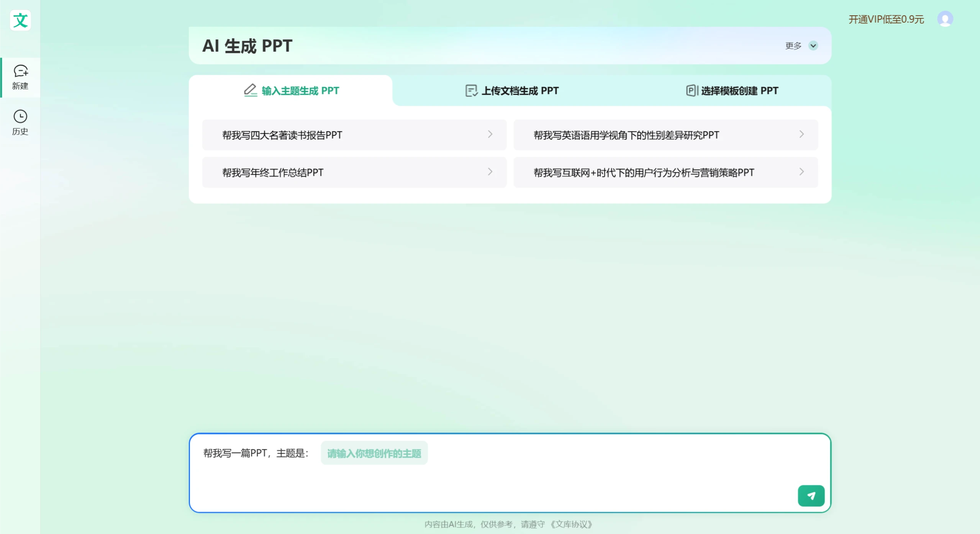Select 帮我写年终工作总结PPT suggestion
980x534 pixels.
point(354,172)
